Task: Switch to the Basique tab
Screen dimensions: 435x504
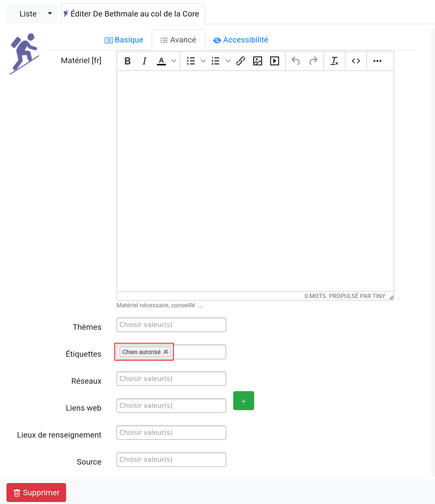Action: [x=124, y=40]
